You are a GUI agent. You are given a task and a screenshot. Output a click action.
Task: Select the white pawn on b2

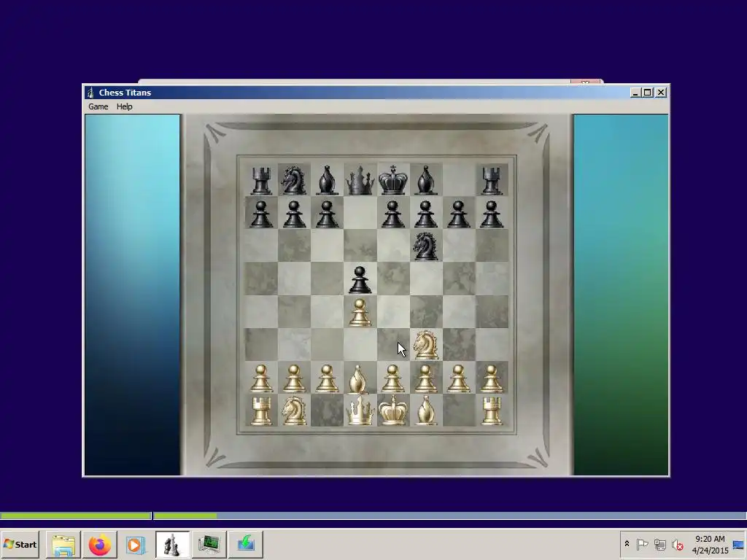294,378
